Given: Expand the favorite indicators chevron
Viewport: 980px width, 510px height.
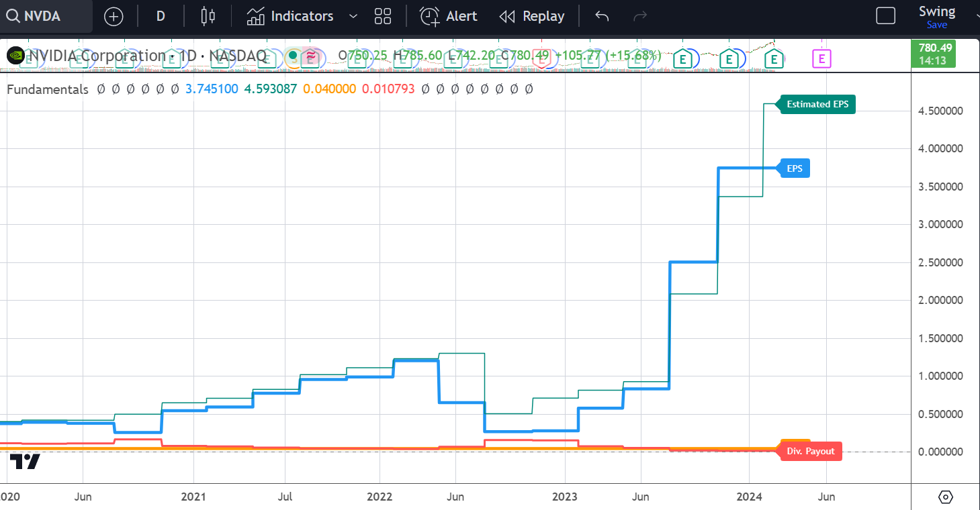Looking at the screenshot, I should (x=353, y=16).
